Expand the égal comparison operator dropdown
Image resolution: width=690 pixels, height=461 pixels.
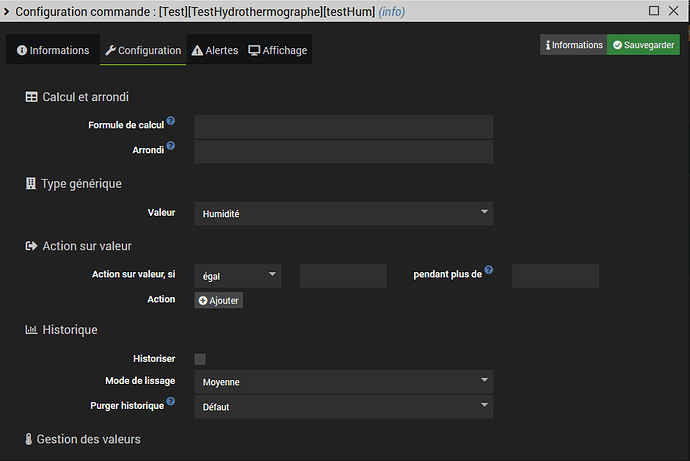(238, 276)
